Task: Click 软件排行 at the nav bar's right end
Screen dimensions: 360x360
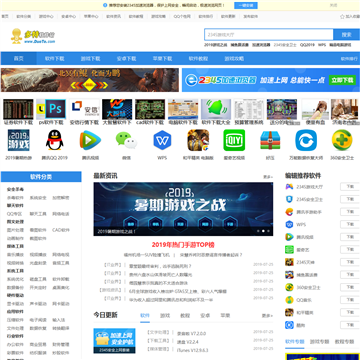Action: coord(349,59)
